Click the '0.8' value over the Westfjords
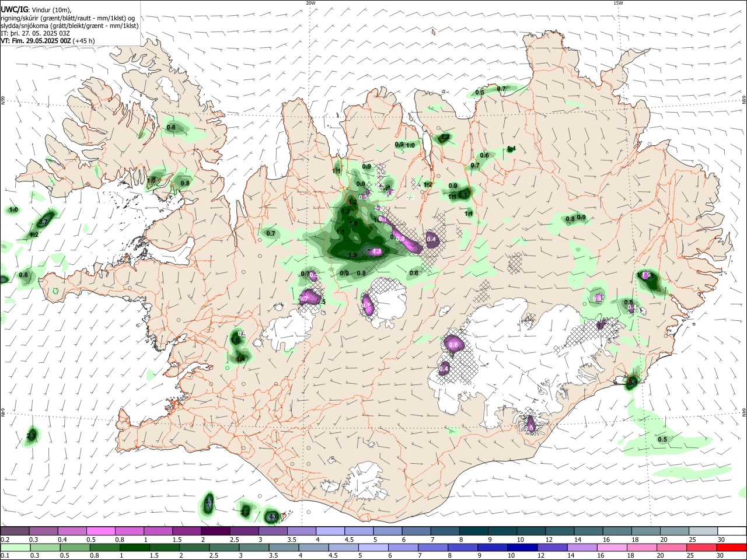The height and width of the screenshot is (560, 747). tap(171, 127)
